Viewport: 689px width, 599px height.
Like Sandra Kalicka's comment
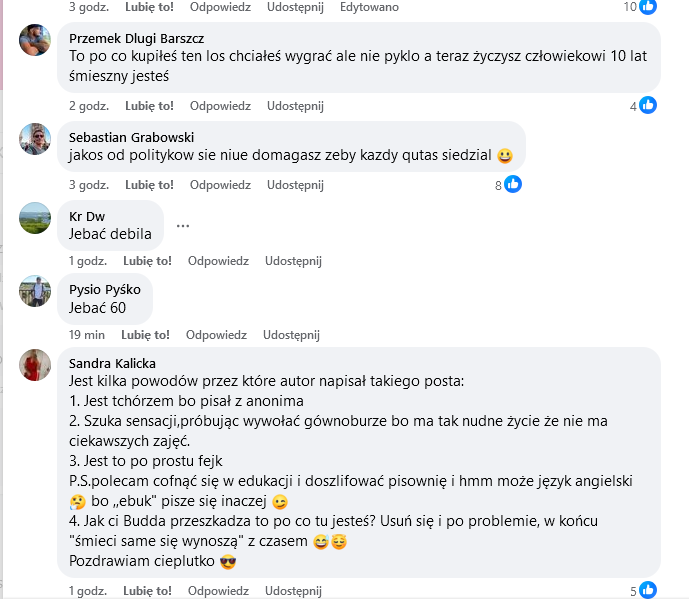click(149, 591)
